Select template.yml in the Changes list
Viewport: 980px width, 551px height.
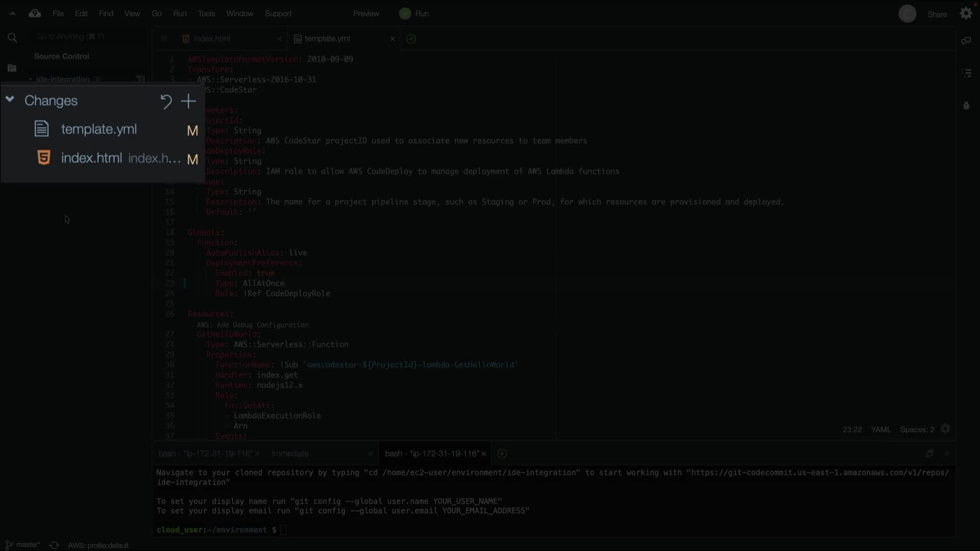(99, 130)
